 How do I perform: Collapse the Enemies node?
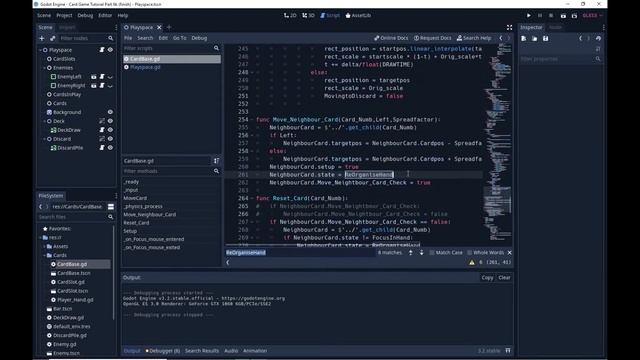44,68
